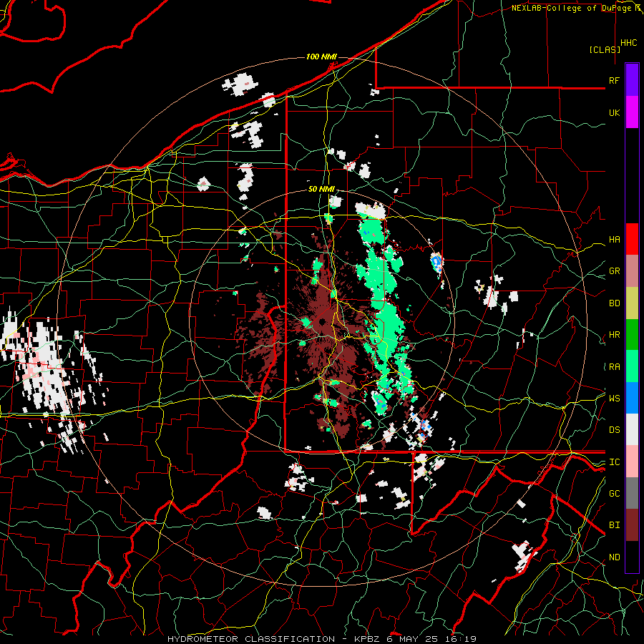This screenshot has height=644, width=644.
Task: Click the radar site center dot
Action: coord(322,321)
